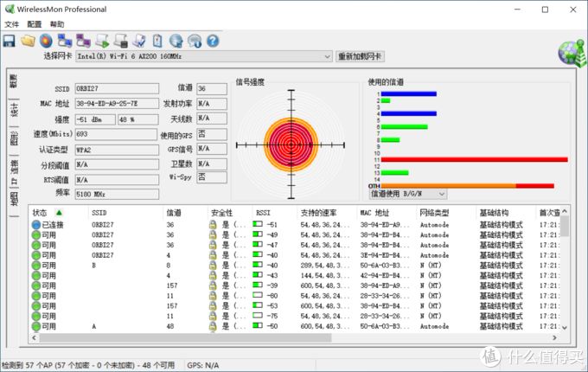Click the blue status icon of the 已连接 row
The width and height of the screenshot is (588, 372).
point(36,225)
